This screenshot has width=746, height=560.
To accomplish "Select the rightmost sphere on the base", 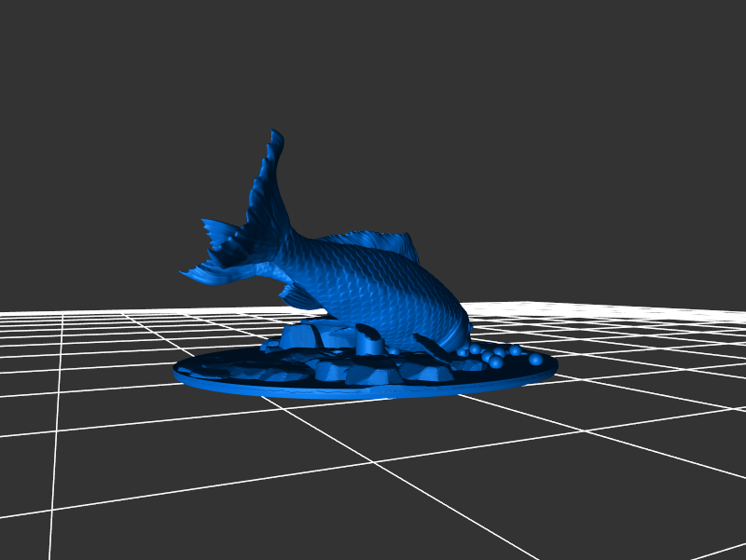I will click(x=536, y=360).
